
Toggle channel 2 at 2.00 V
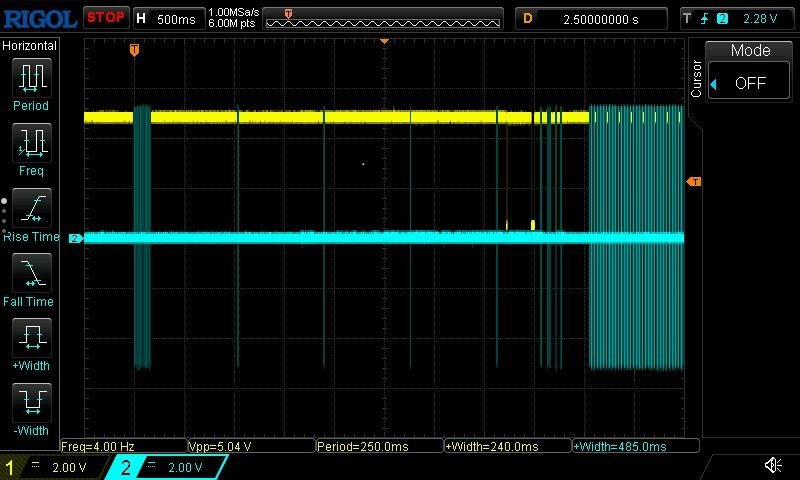click(x=168, y=467)
